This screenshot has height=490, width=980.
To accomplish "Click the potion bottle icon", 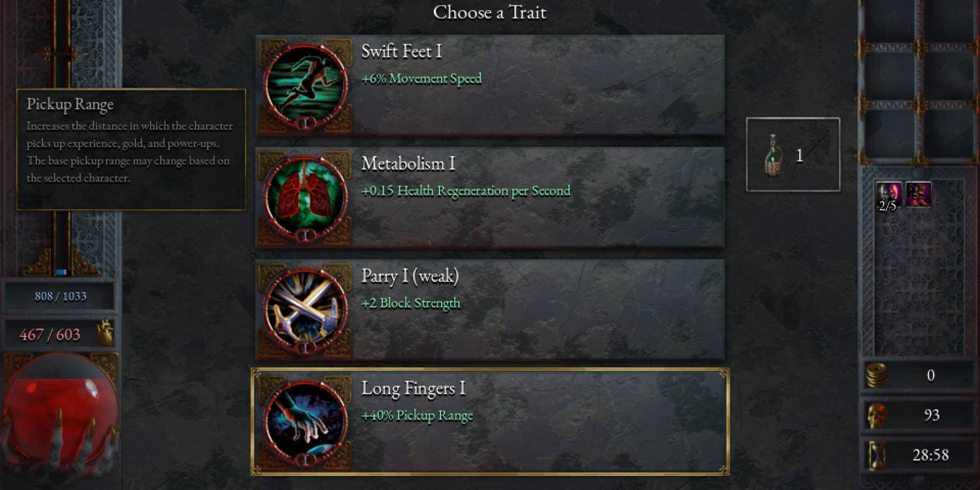I will (774, 155).
